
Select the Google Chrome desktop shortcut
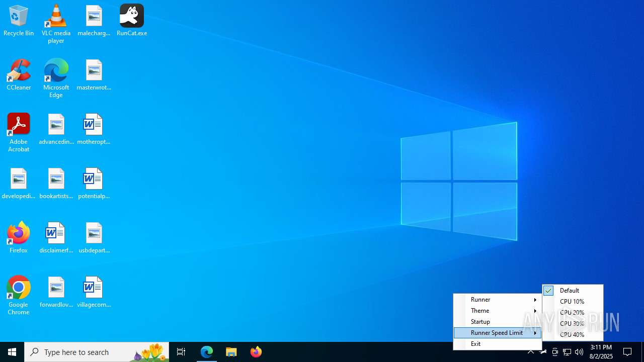[19, 296]
